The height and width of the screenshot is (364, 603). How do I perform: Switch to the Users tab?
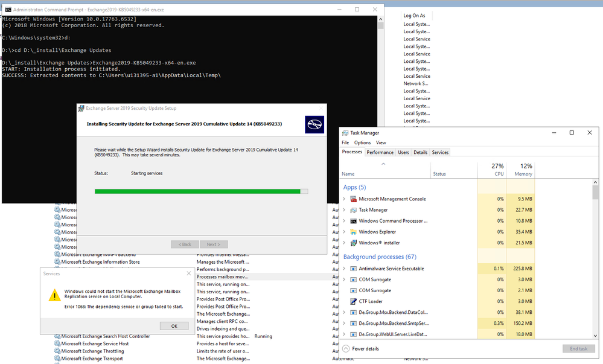tap(403, 152)
